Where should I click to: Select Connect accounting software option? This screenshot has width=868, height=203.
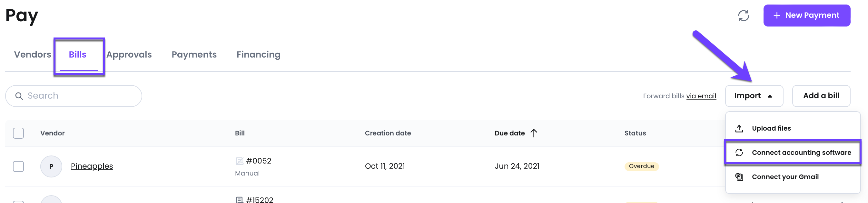[793, 153]
